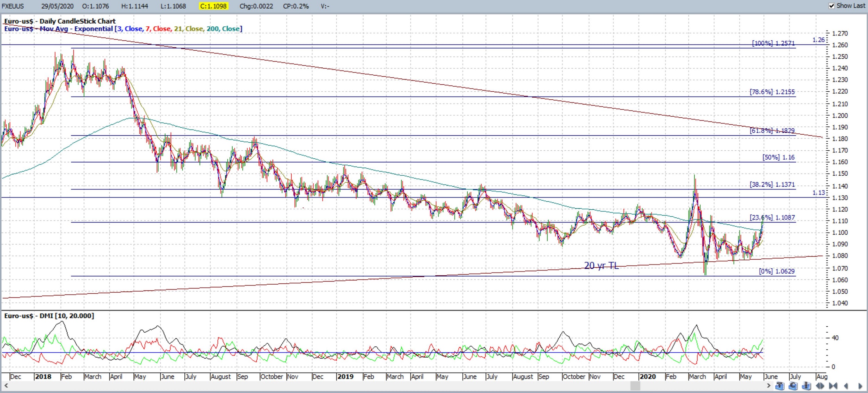Click the [61.8%] 1.1829 Fibonacci label
This screenshot has height=393, width=868.
pos(772,131)
